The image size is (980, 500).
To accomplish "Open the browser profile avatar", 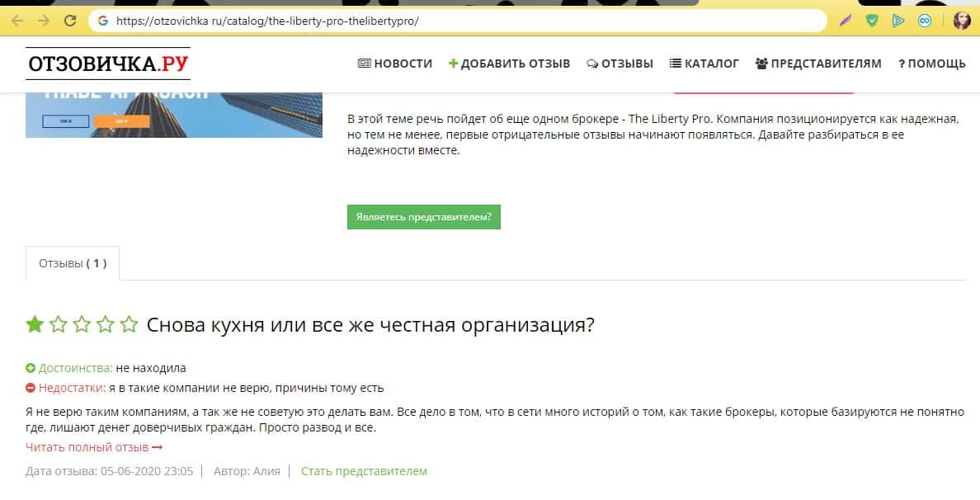I will click(961, 21).
